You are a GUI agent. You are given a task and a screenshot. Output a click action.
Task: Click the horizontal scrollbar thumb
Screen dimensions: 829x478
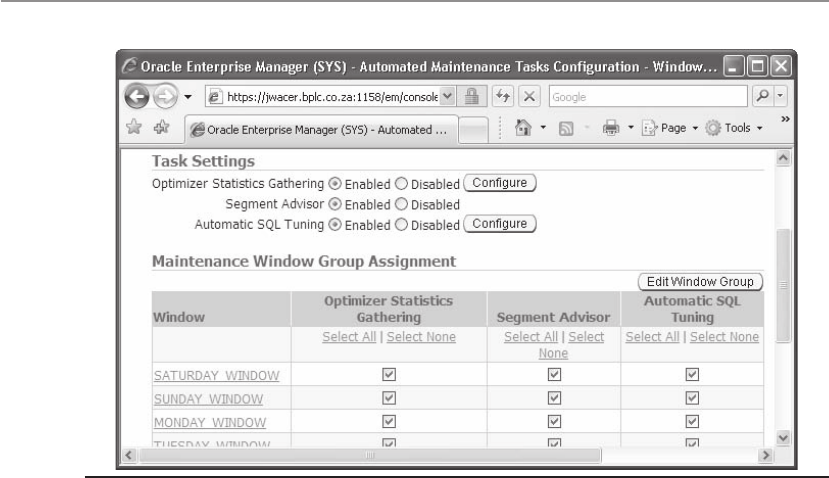(370, 455)
